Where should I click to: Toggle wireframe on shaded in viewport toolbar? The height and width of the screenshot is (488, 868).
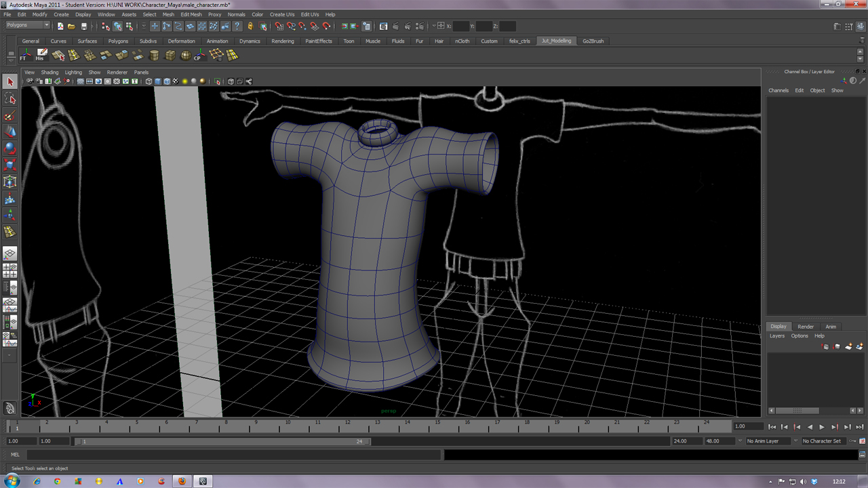coord(167,81)
